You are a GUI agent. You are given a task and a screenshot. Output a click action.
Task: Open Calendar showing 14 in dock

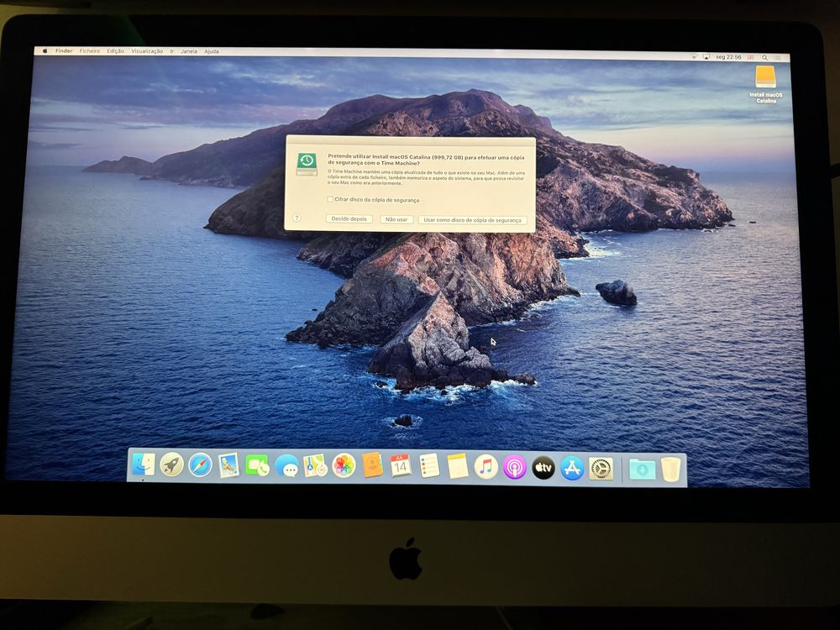point(400,465)
